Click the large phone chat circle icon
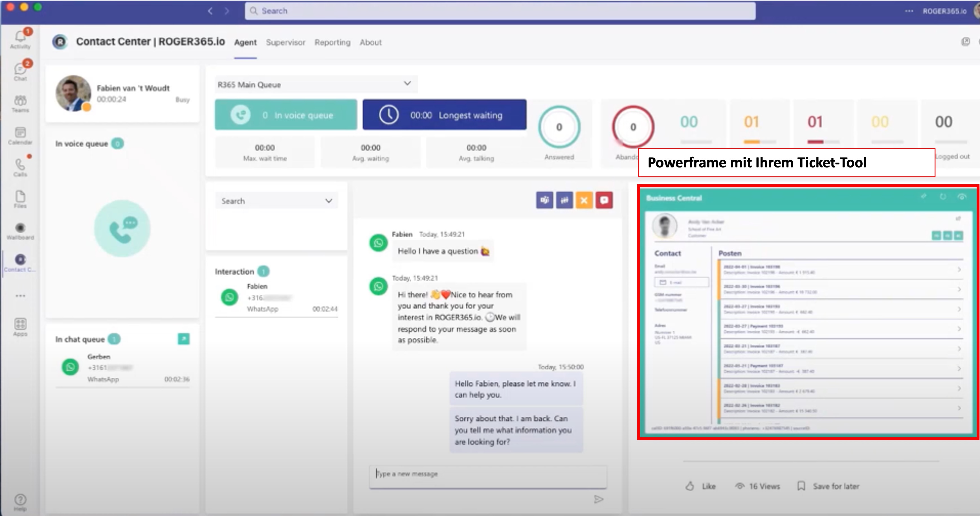This screenshot has width=980, height=516. click(122, 228)
